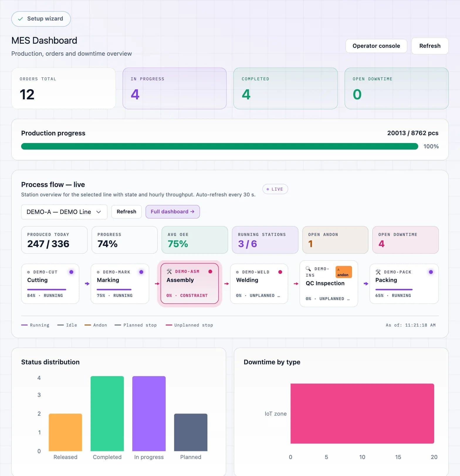Select the DEMO-PACK Packing station card
The image size is (460, 476).
tap(404, 284)
